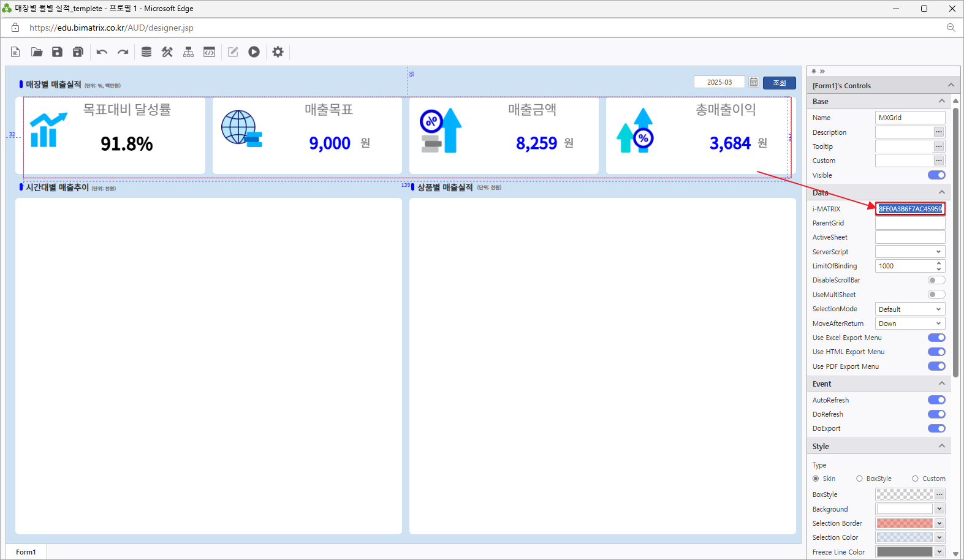This screenshot has width=964, height=560.
Task: Open the database data source icon
Action: coord(146,52)
